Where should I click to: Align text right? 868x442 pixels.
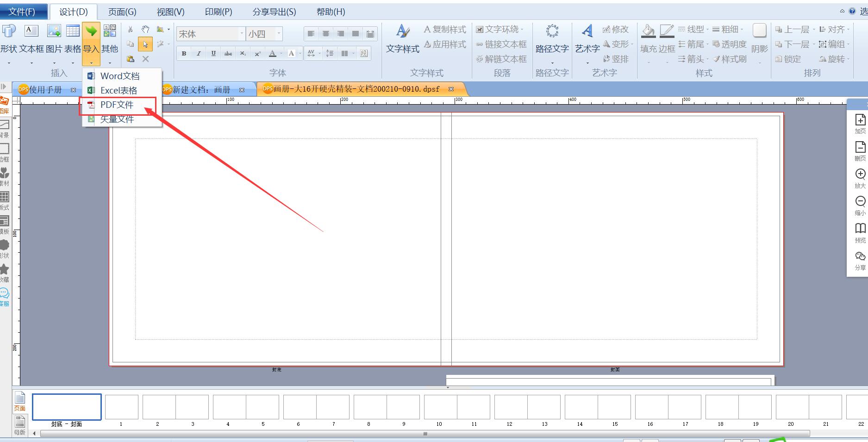pyautogui.click(x=341, y=33)
